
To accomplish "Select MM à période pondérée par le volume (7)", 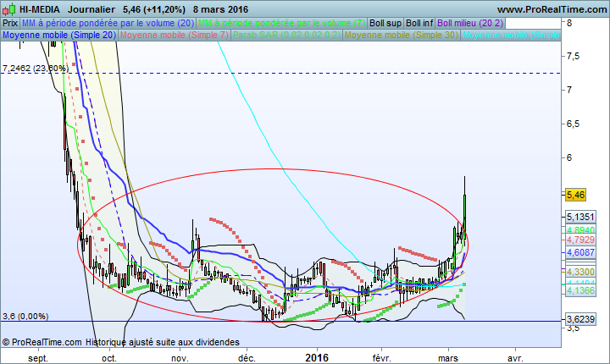I will point(281,23).
